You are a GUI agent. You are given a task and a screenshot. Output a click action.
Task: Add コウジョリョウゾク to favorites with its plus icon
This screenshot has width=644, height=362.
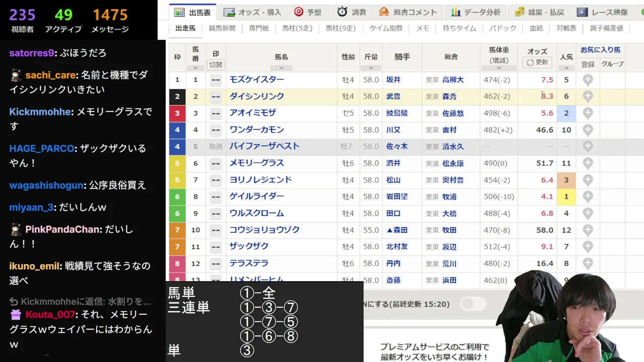(x=588, y=230)
